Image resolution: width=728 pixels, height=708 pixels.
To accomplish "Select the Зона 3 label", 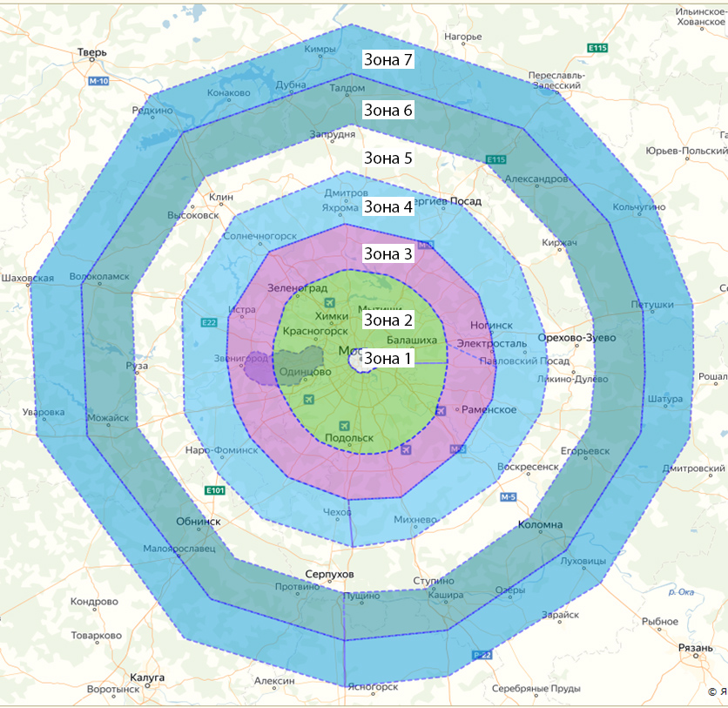I will tap(388, 254).
